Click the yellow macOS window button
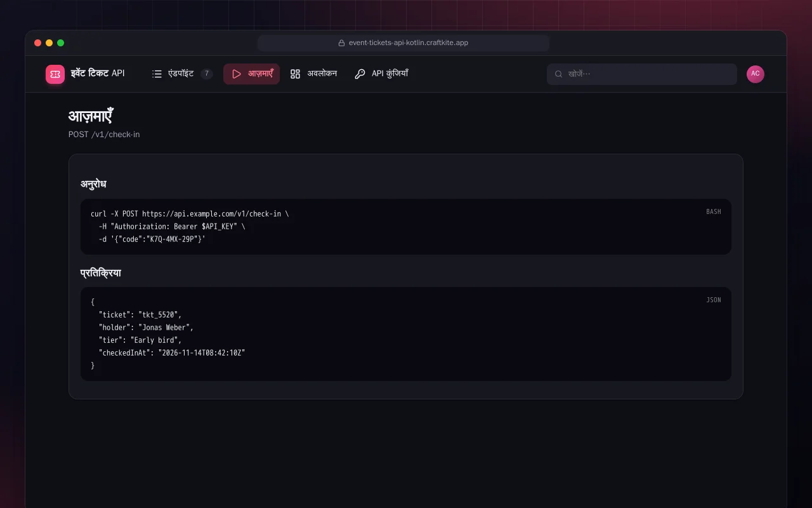The height and width of the screenshot is (508, 812). (49, 43)
